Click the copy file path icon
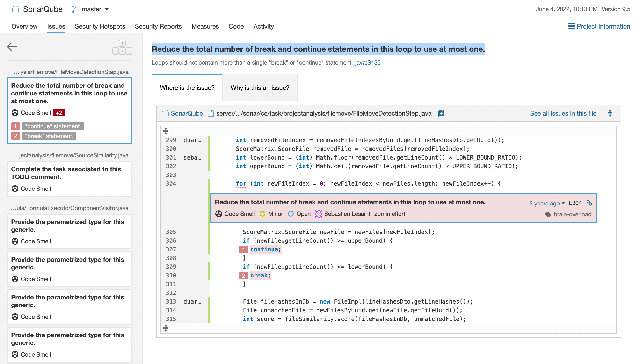The height and width of the screenshot is (364, 640). [441, 114]
